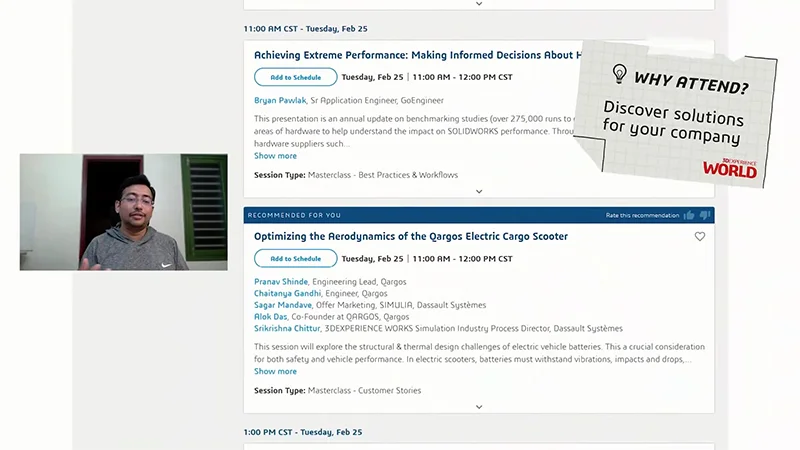The height and width of the screenshot is (450, 800).
Task: Show more of the benchmarking presentation description
Action: (275, 156)
